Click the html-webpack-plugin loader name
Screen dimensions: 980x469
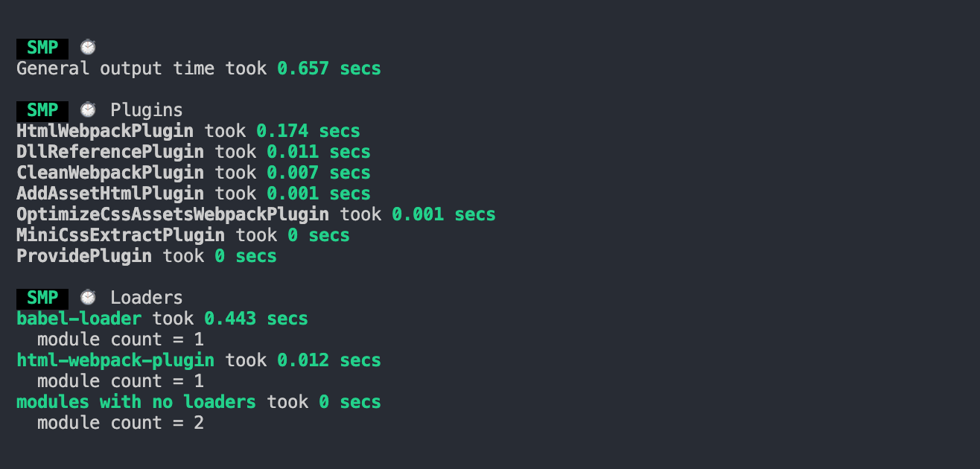(115, 360)
